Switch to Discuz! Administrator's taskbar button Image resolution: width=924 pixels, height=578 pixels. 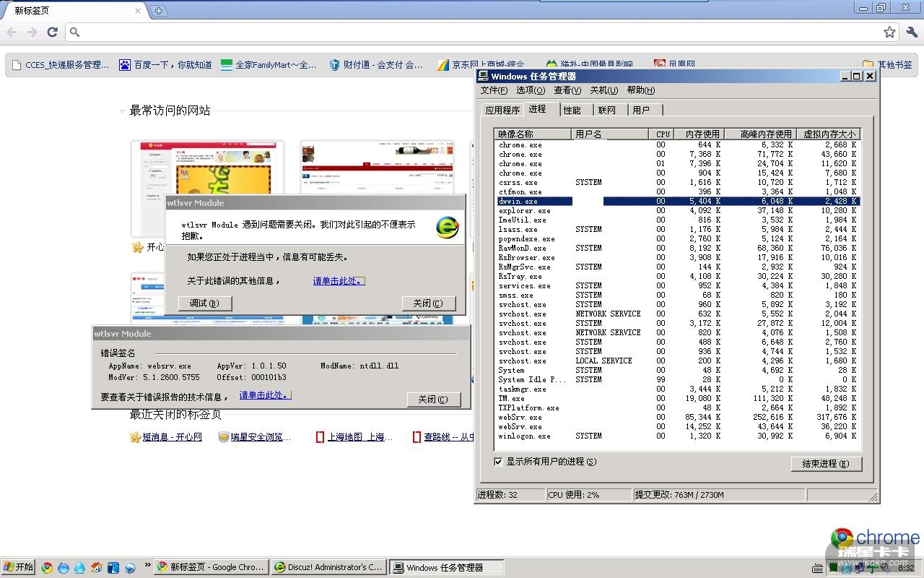(329, 567)
